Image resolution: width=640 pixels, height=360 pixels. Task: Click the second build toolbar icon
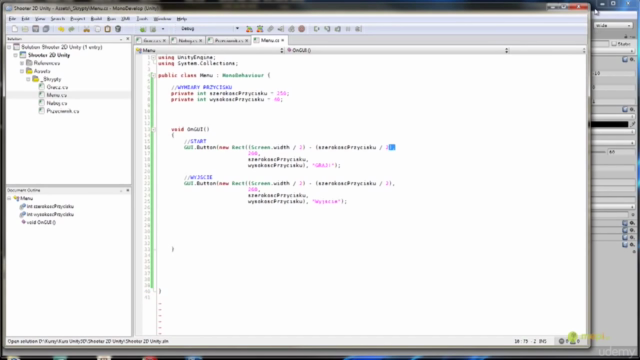pyautogui.click(x=153, y=29)
